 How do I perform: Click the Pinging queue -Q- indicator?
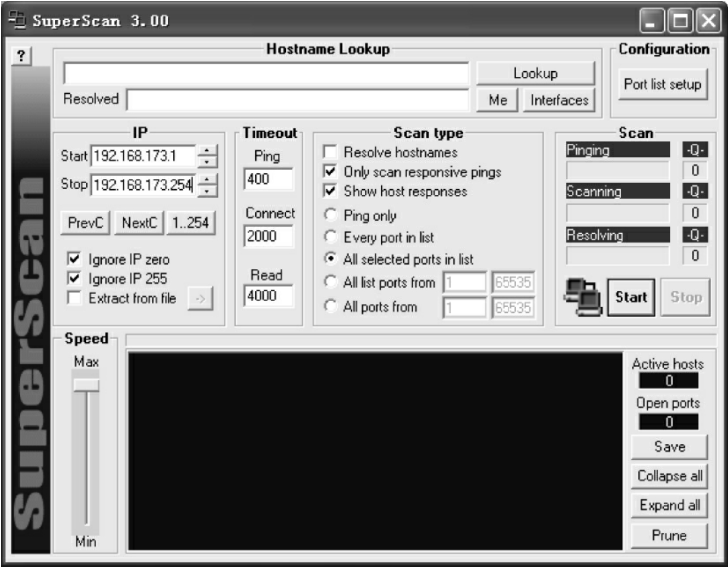[x=695, y=150]
